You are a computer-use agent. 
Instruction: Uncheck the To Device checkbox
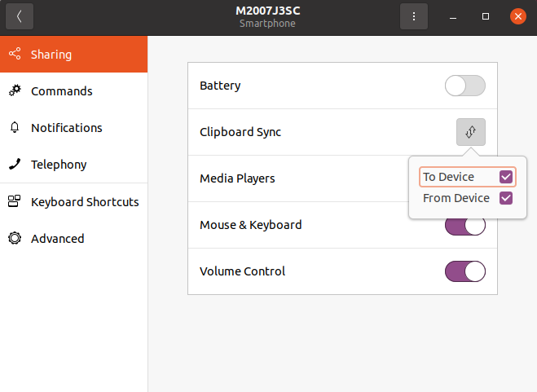tap(506, 177)
